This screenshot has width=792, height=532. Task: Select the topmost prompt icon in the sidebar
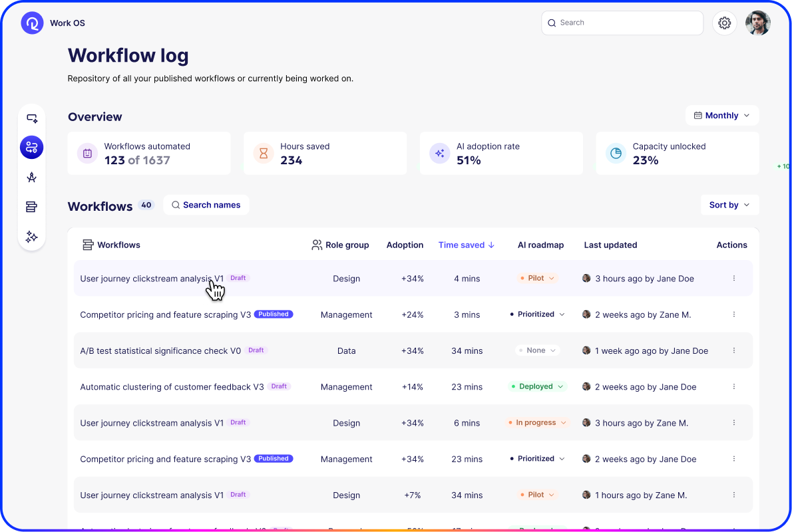point(31,118)
